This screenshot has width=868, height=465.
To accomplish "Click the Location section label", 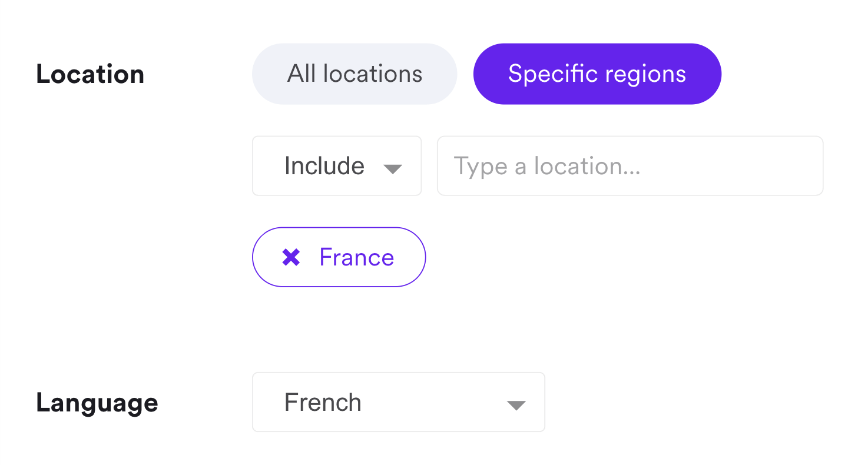I will 90,74.
